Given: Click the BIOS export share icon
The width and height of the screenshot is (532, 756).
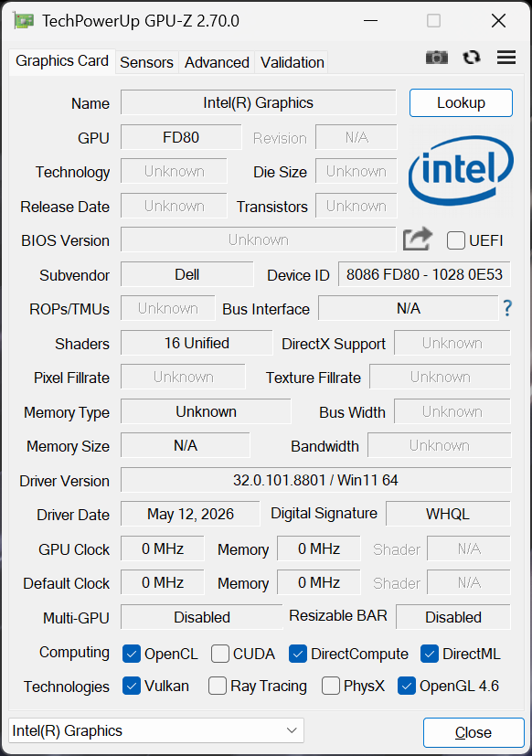Looking at the screenshot, I should pos(417,239).
